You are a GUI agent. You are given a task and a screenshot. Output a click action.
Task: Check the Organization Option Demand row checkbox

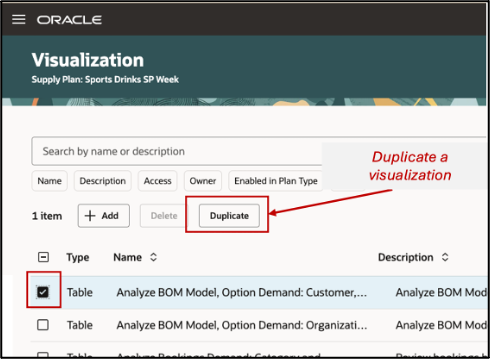pyautogui.click(x=43, y=325)
